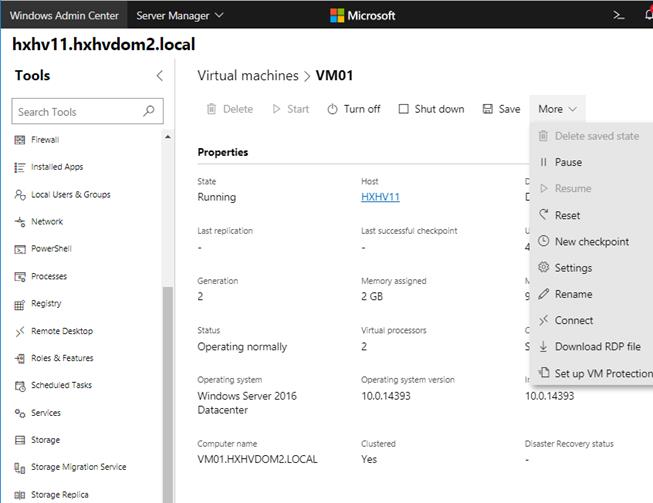This screenshot has width=653, height=503.
Task: Click the Scheduled Tasks icon
Action: pyautogui.click(x=20, y=386)
